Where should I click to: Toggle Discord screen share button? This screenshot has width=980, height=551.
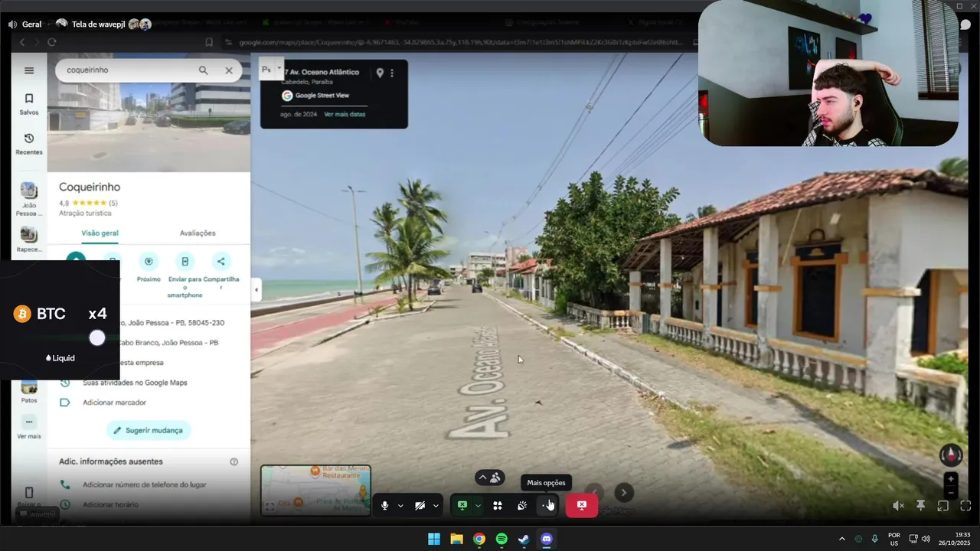(462, 505)
